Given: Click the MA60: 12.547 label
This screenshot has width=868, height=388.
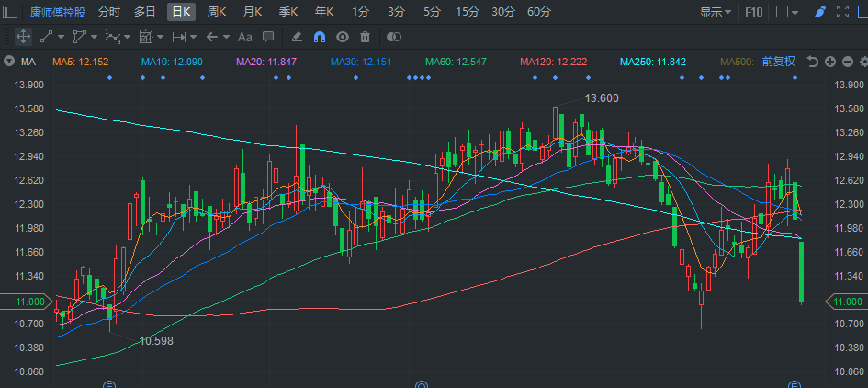Looking at the screenshot, I should 456,63.
